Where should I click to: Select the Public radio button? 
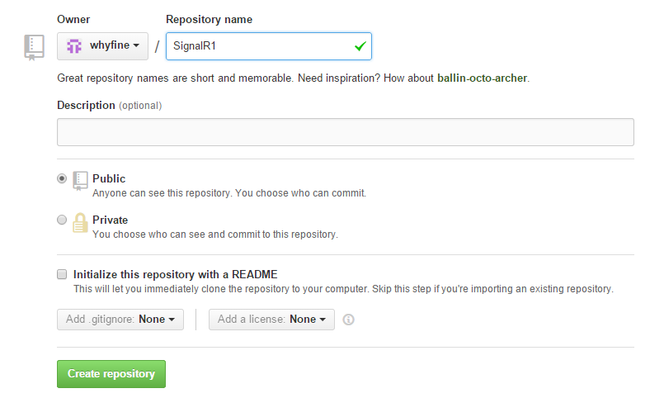click(62, 179)
